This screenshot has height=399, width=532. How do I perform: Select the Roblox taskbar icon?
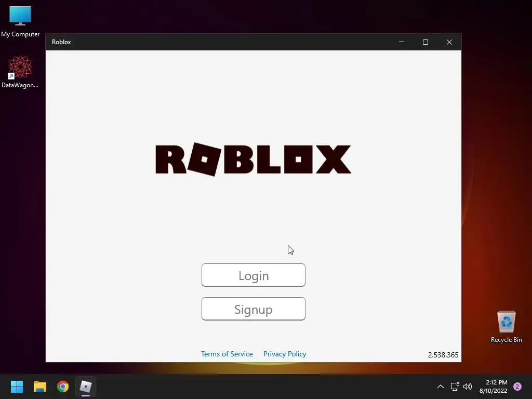(86, 387)
